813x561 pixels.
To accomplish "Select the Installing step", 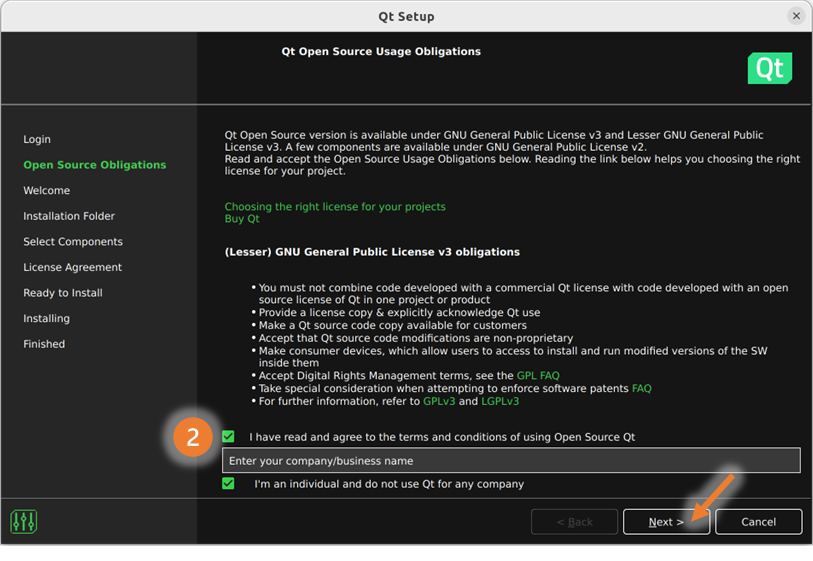I will [x=46, y=318].
